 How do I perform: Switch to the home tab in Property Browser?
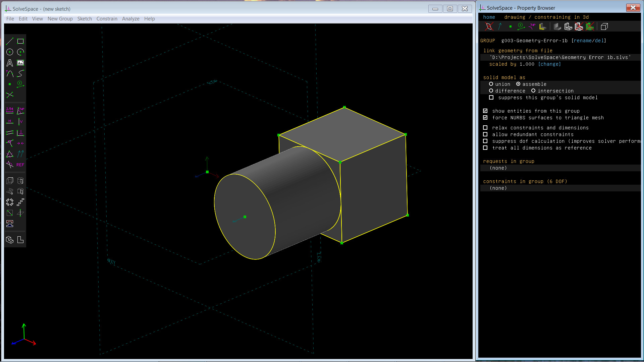[x=489, y=17]
